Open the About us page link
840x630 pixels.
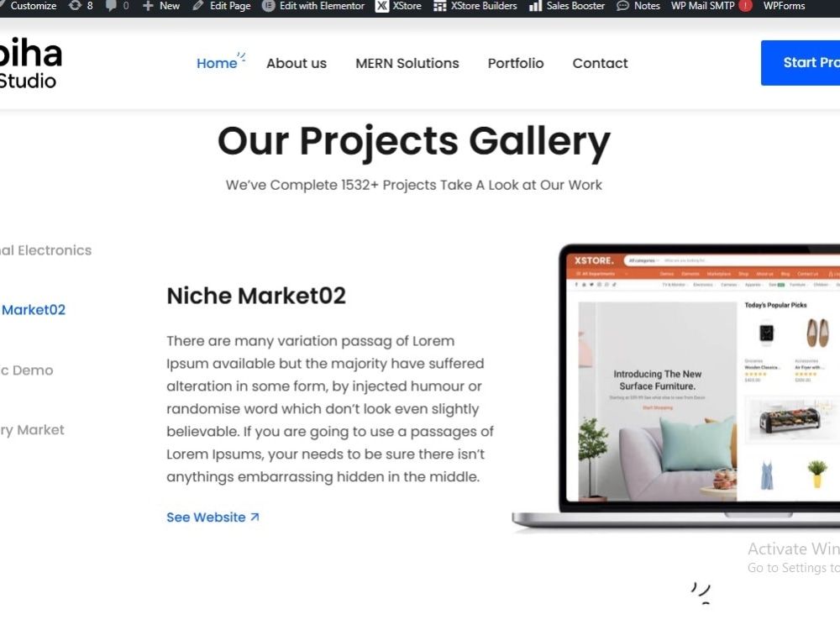(297, 63)
